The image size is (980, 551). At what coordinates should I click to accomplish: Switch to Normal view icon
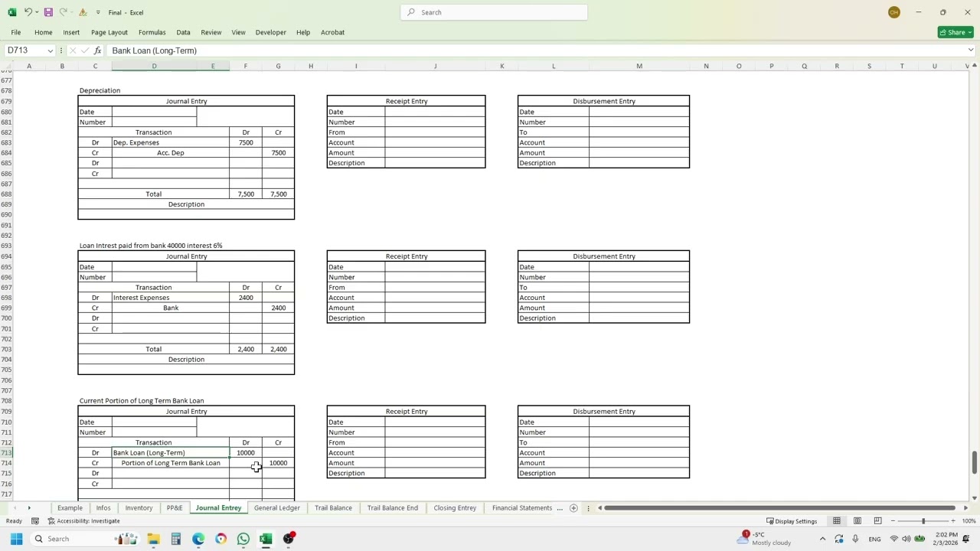(837, 521)
